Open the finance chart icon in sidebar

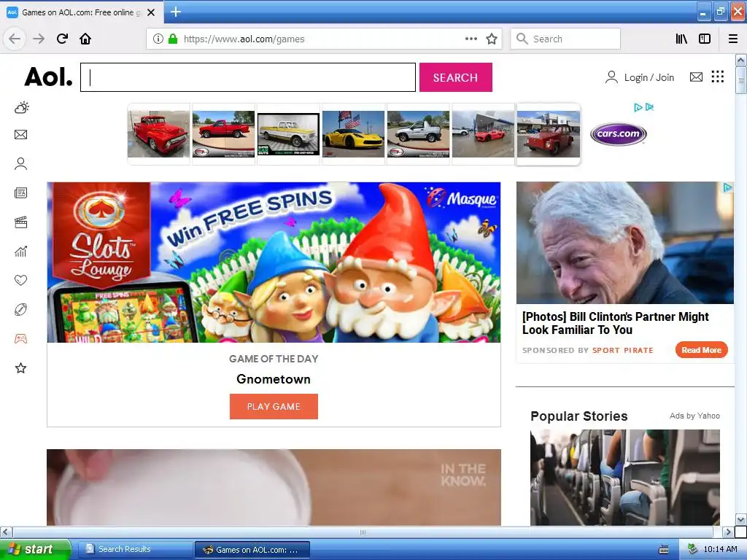pos(21,252)
